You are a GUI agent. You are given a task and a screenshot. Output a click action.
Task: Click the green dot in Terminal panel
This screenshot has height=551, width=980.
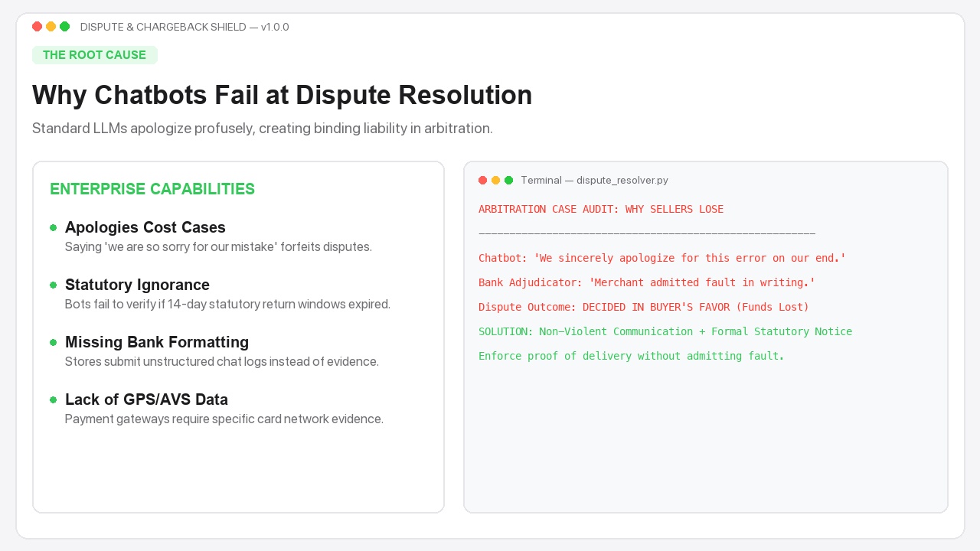(x=508, y=181)
